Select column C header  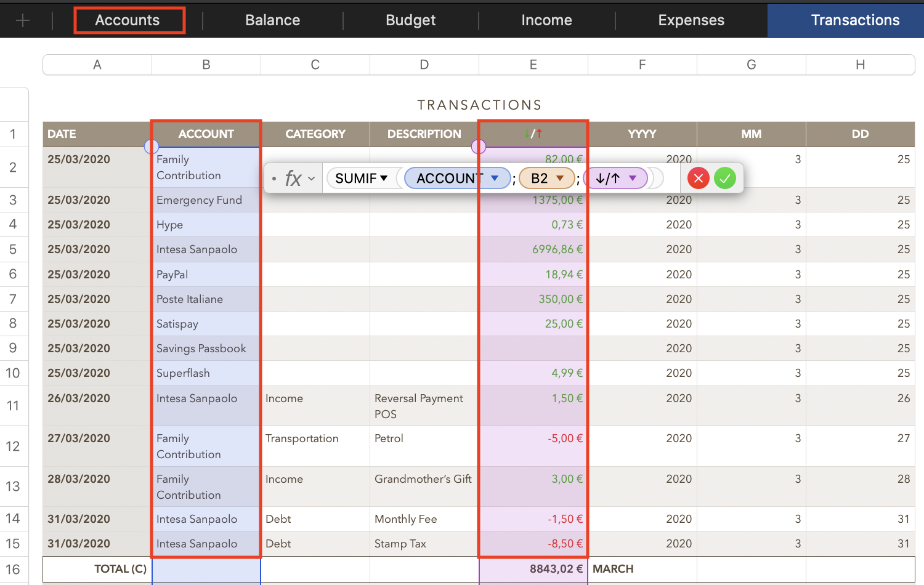pyautogui.click(x=315, y=65)
